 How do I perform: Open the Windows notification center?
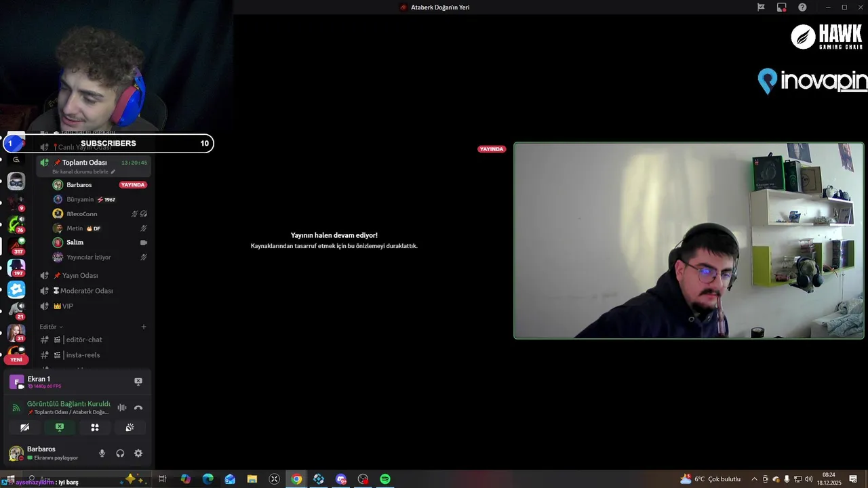click(853, 479)
